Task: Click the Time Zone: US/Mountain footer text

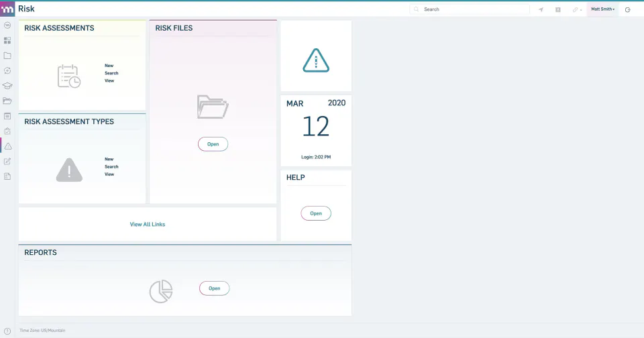Action: pyautogui.click(x=42, y=330)
